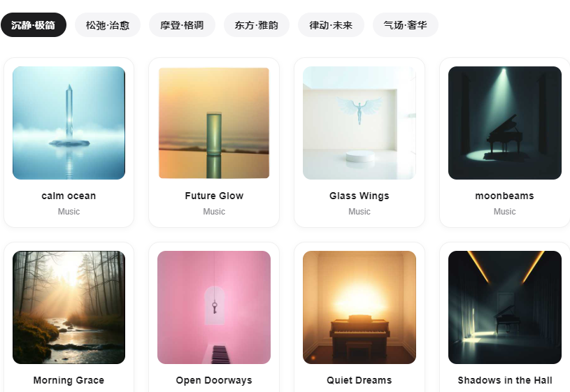Click the calm ocean title text
Screen dimensions: 570x392
(69, 196)
